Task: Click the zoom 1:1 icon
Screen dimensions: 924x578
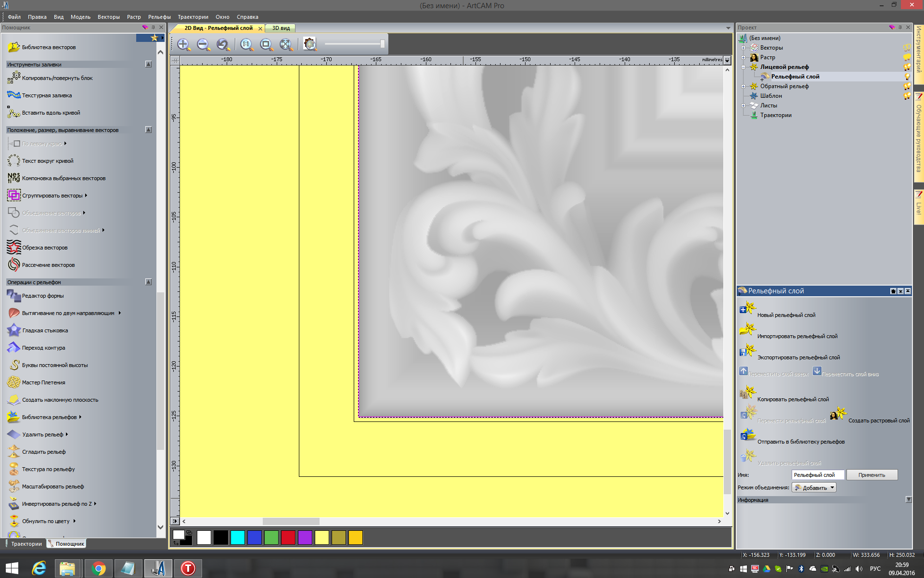Action: pyautogui.click(x=246, y=45)
